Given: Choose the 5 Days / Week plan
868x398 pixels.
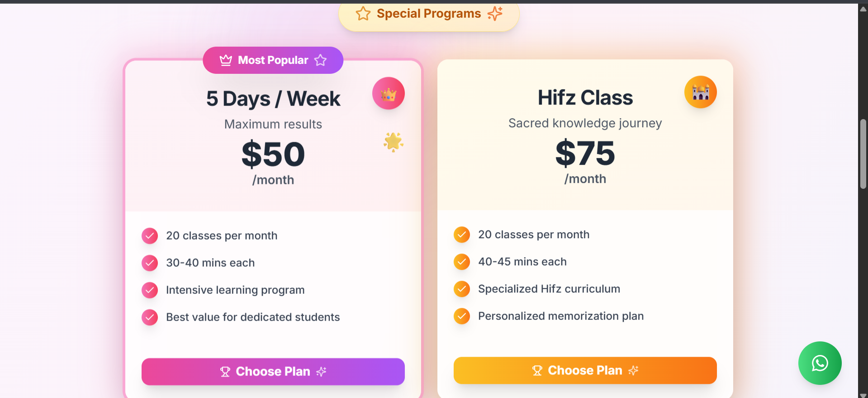Looking at the screenshot, I should coord(273,372).
